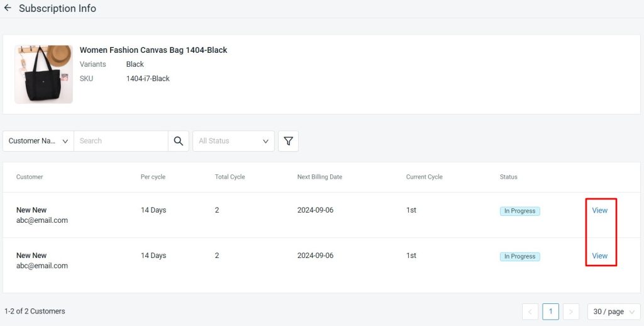Click into the Search text field

(x=121, y=141)
